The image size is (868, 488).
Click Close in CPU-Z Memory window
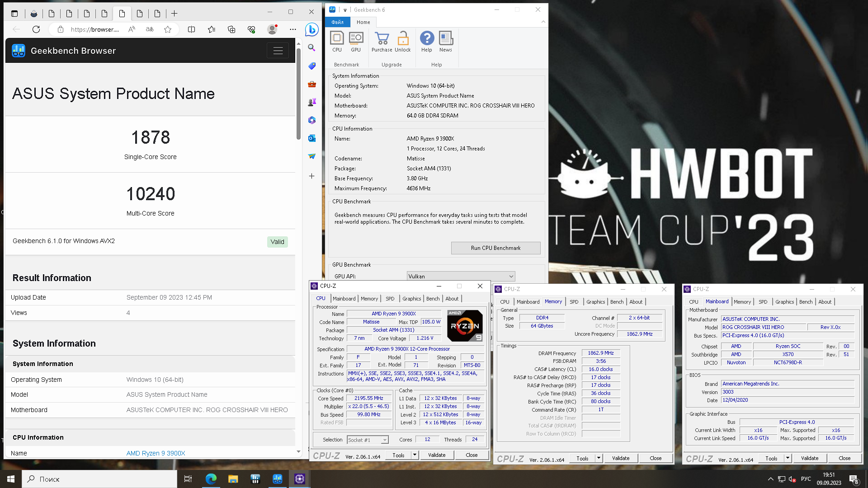(656, 458)
